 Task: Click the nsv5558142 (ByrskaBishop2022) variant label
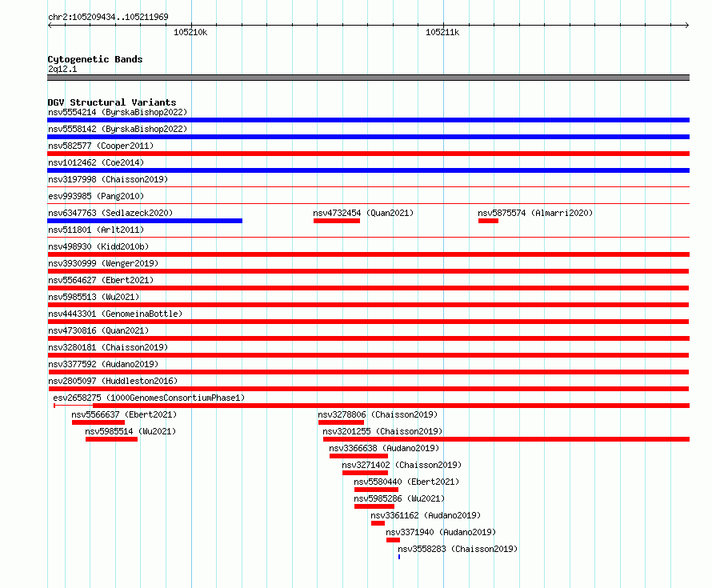(x=118, y=129)
